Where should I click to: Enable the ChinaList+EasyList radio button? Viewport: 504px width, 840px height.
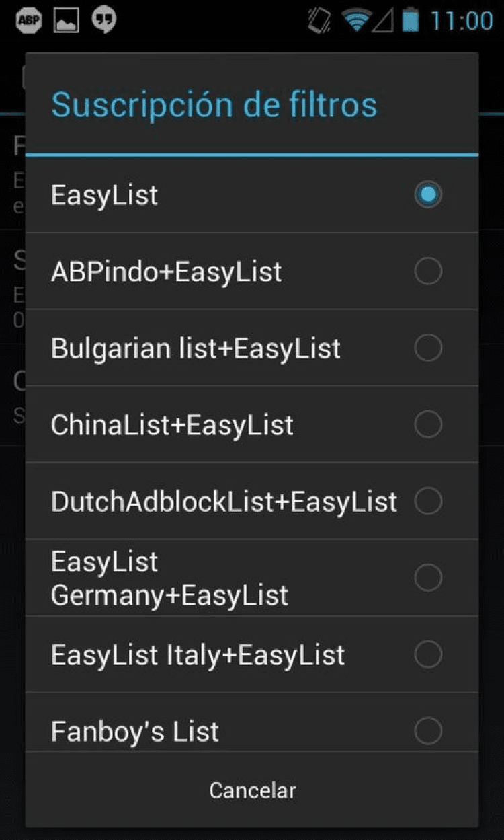click(428, 425)
